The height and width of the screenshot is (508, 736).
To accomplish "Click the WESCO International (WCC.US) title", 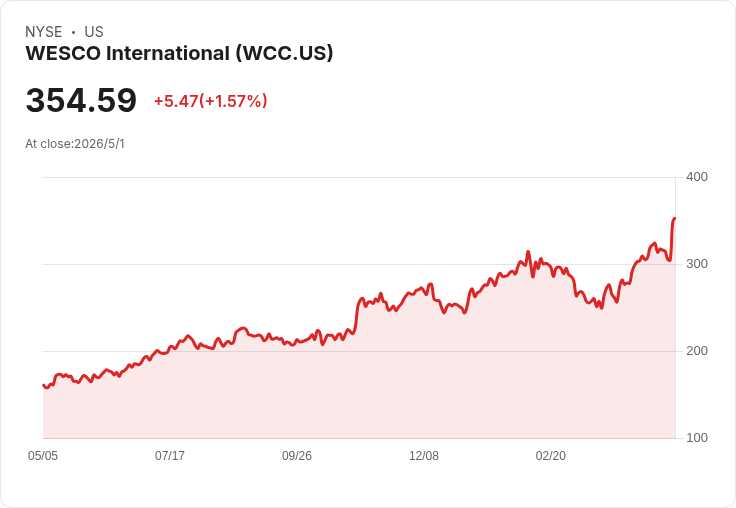I will 179,53.
